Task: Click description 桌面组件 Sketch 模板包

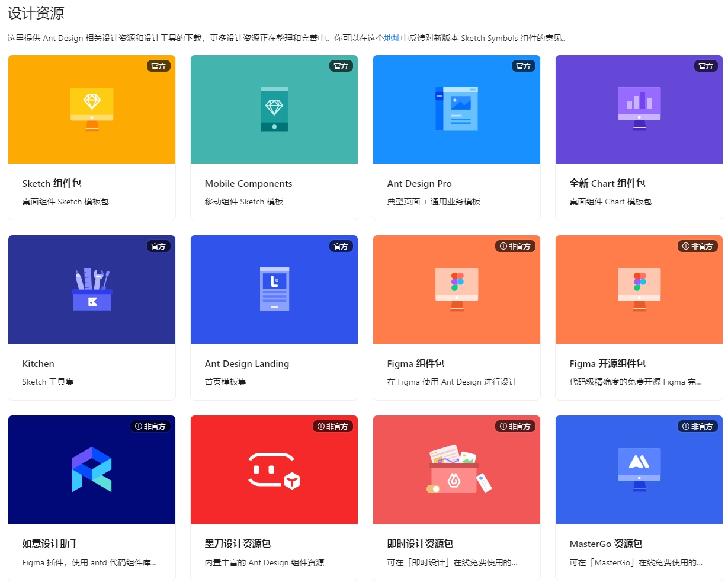Action: (66, 202)
